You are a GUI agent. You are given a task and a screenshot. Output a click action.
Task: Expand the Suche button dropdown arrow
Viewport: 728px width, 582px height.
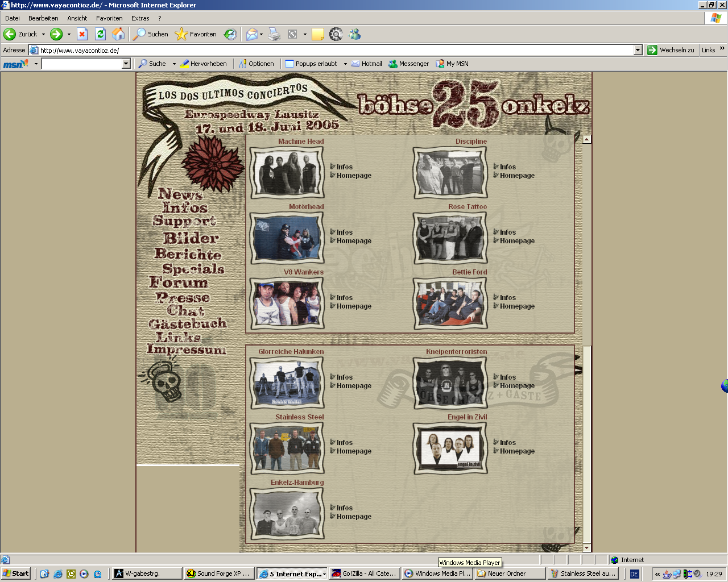coord(174,64)
